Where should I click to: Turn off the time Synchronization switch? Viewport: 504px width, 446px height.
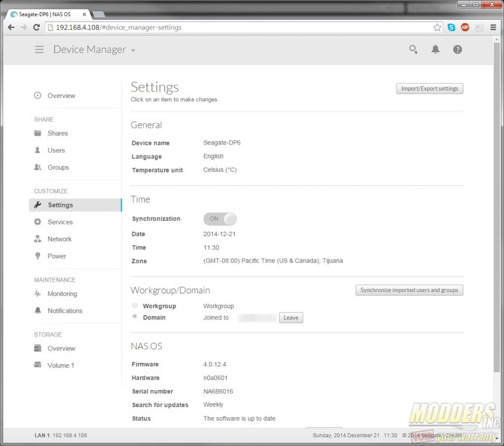(220, 219)
